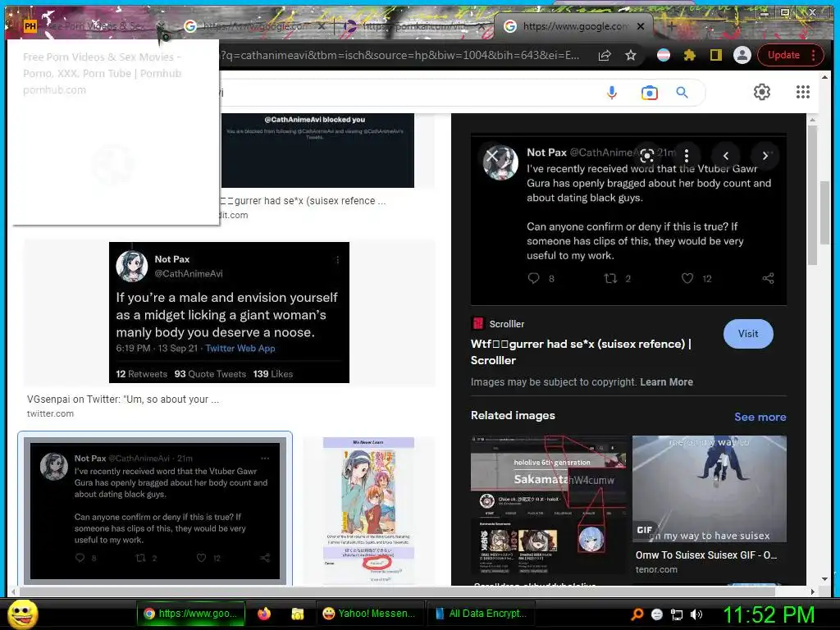Go to previous image with left chevron
The height and width of the screenshot is (630, 840).
coord(726,156)
